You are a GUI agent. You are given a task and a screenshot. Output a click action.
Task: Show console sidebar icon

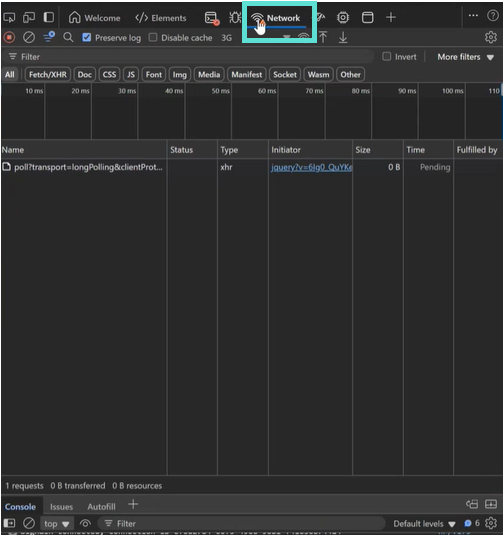pyautogui.click(x=9, y=523)
